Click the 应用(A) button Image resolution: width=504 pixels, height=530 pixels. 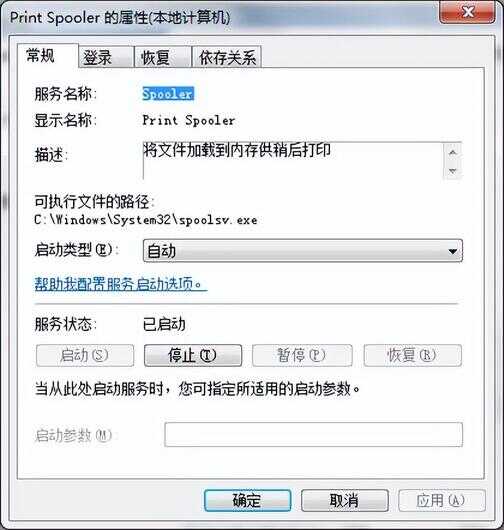(x=442, y=500)
